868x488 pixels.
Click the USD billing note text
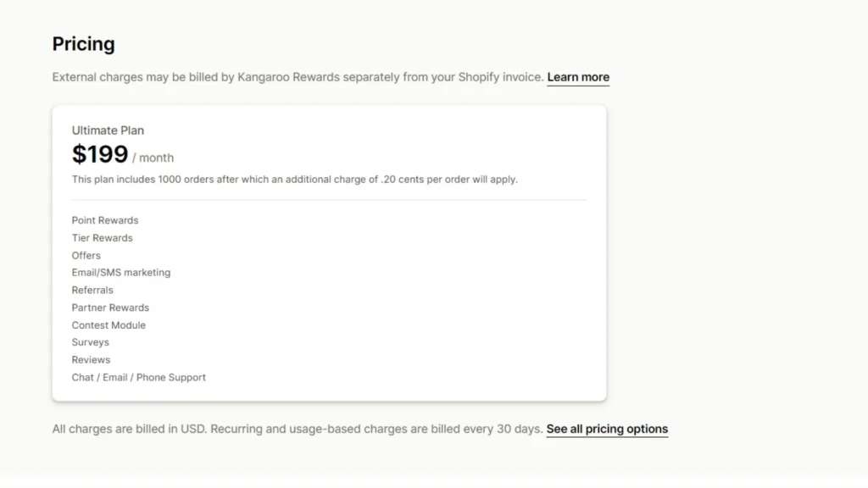(x=297, y=429)
